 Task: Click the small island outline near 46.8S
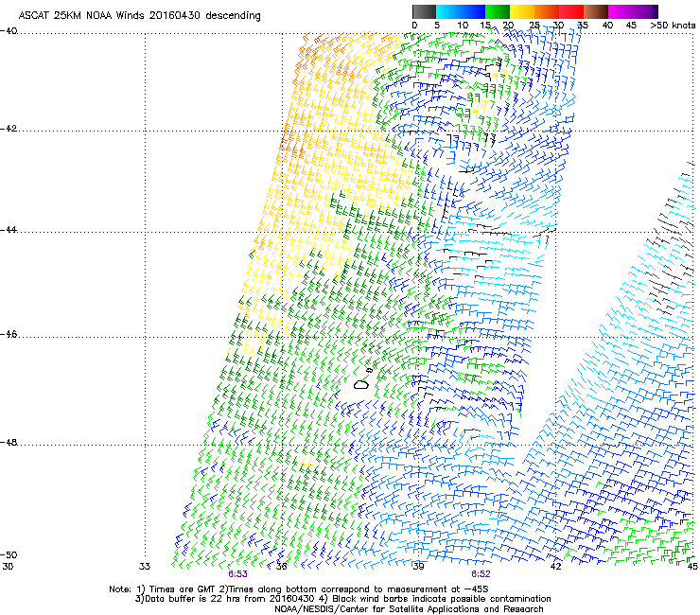click(369, 370)
